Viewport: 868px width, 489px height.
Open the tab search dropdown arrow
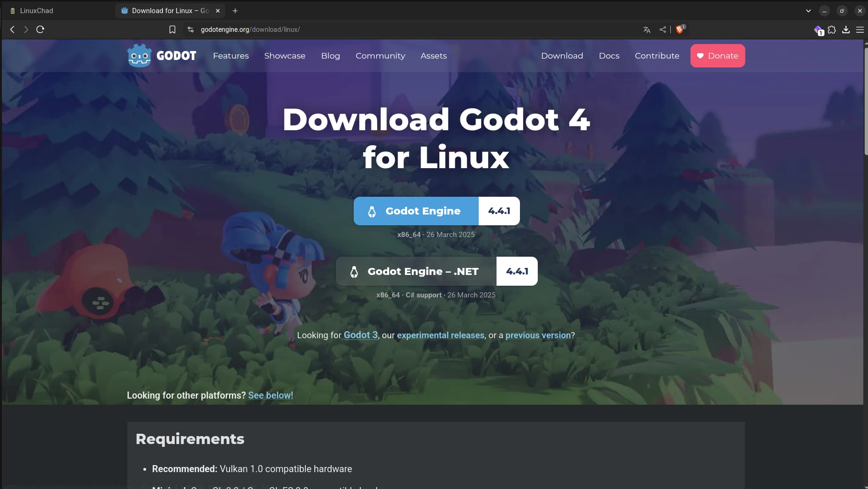(x=808, y=11)
